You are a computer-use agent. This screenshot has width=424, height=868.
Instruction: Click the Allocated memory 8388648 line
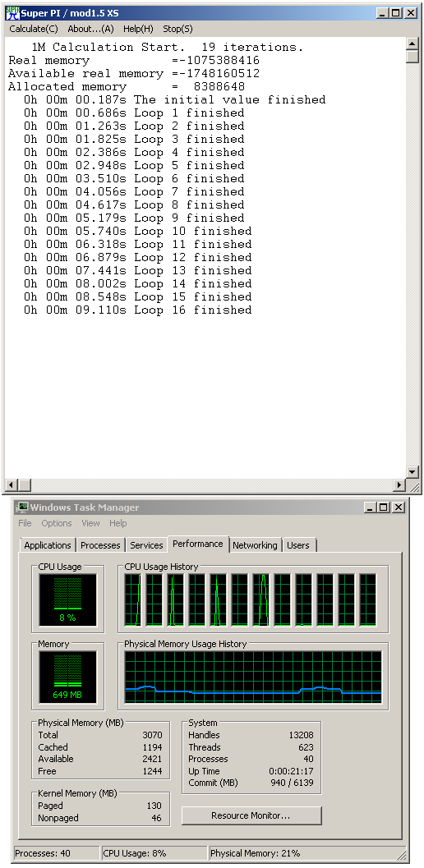click(127, 87)
